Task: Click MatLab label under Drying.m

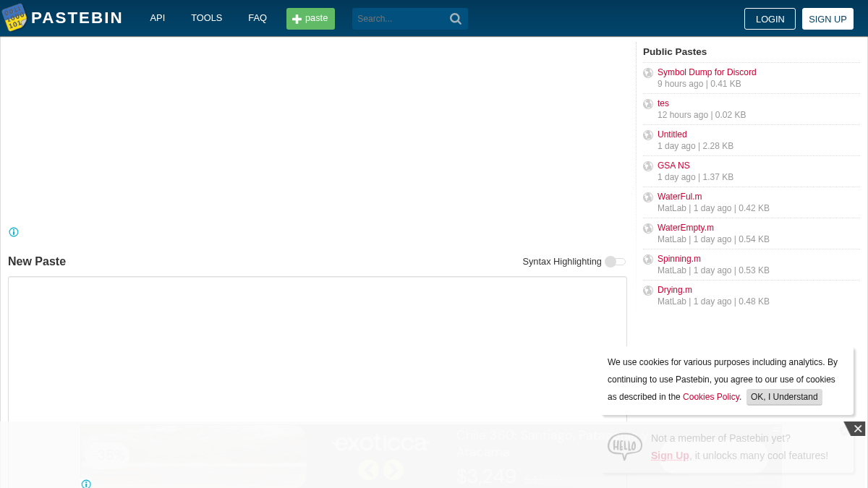Action: pos(672,301)
